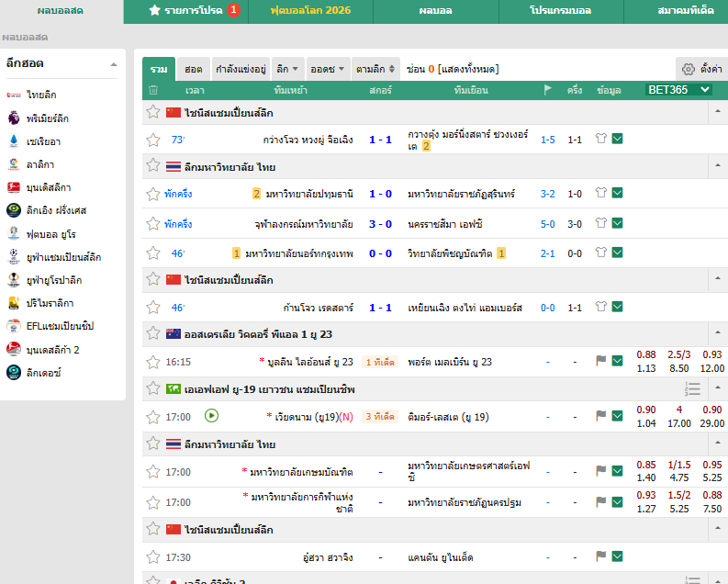
Task: Toggle green checkbox for มหาวิทยาลัยปทุมธานี match
Action: pos(617,193)
